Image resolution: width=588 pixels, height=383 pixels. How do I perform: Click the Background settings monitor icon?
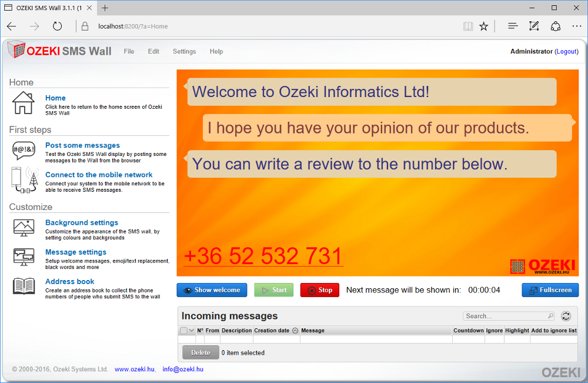tap(24, 228)
